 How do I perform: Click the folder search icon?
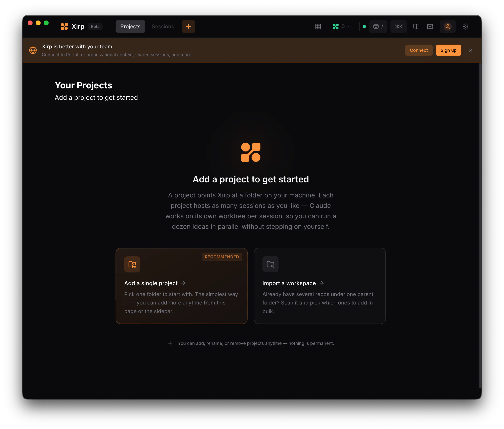coord(270,264)
